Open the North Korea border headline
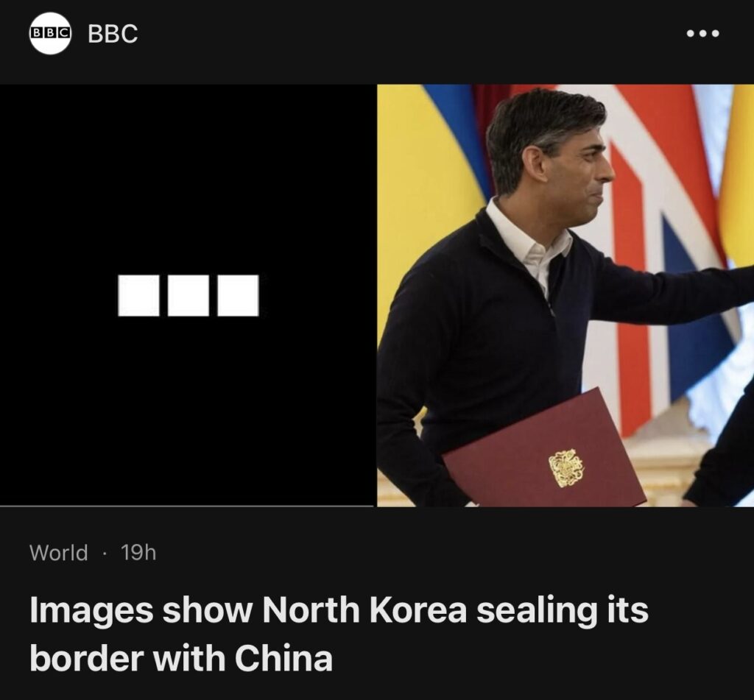 (339, 634)
